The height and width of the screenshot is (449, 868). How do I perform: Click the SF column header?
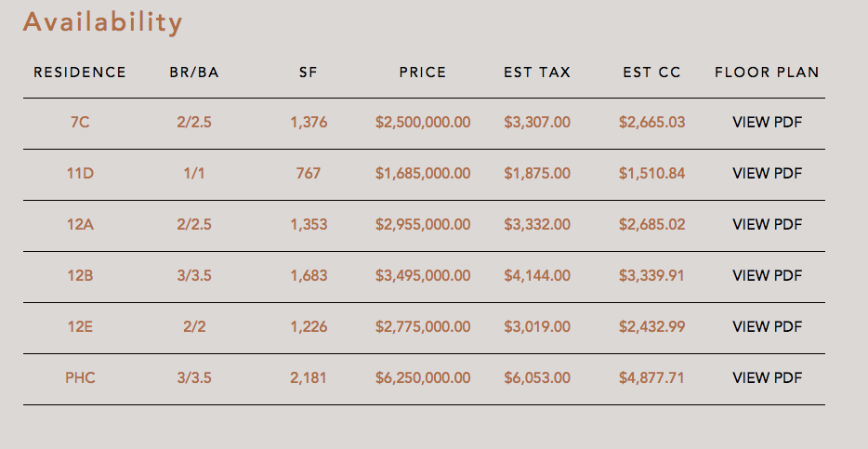[309, 73]
